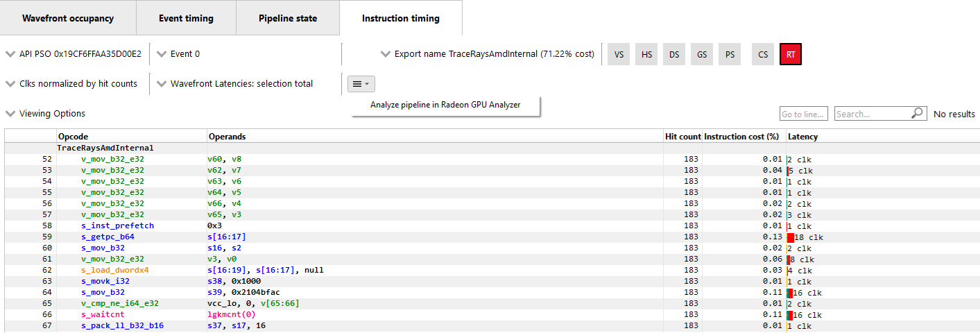Select the GS shader stage
This screenshot has height=333, width=980.
702,54
